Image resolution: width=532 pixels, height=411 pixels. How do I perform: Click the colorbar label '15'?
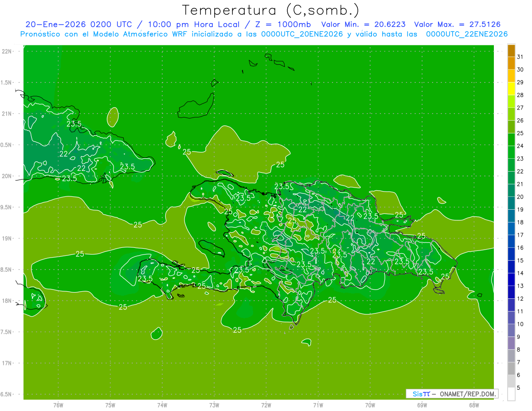[x=520, y=260]
